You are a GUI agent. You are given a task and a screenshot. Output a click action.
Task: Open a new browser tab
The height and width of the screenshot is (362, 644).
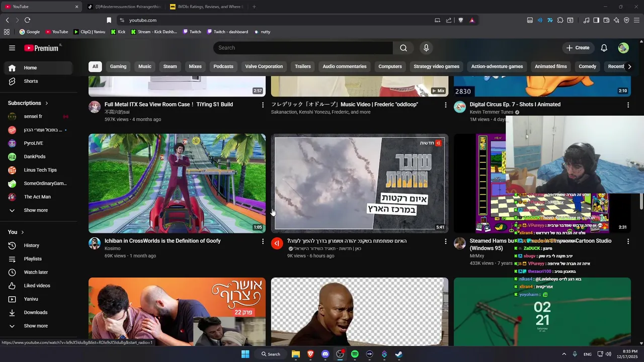254,7
